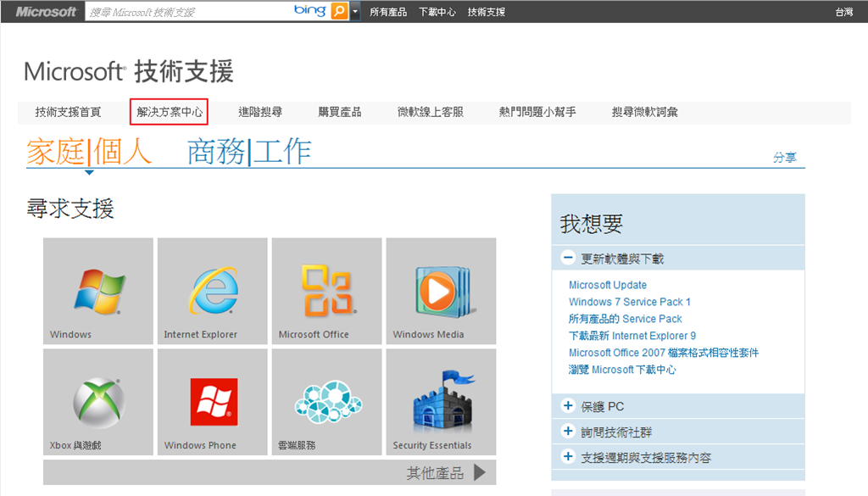Open the Microsoft Office product tile
Viewport: 868px width, 496px height.
coord(326,291)
